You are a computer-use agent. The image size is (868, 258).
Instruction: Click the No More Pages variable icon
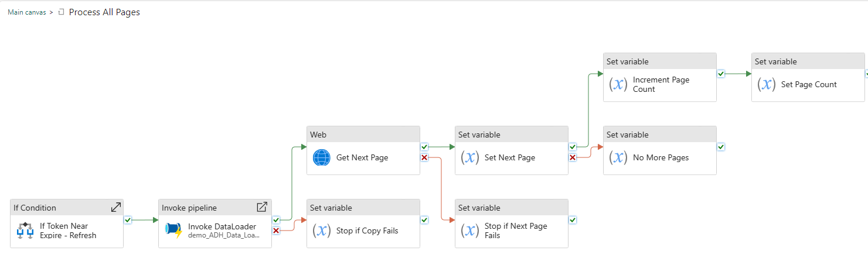point(618,157)
